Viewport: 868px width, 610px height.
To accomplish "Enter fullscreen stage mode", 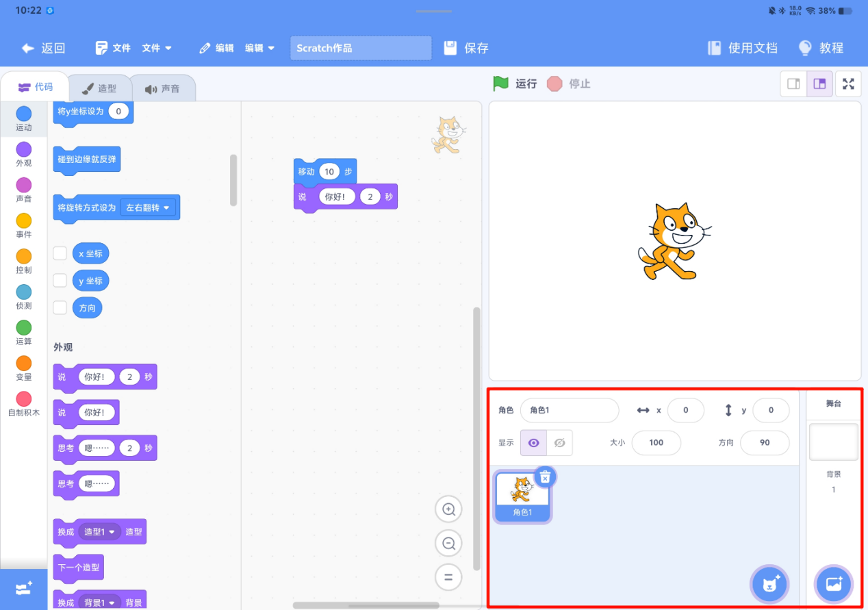I will tap(848, 84).
